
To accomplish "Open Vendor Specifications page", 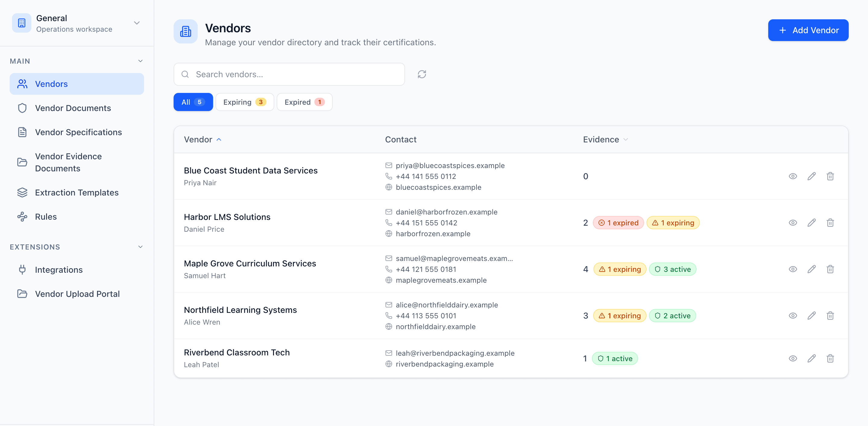I will click(x=77, y=132).
